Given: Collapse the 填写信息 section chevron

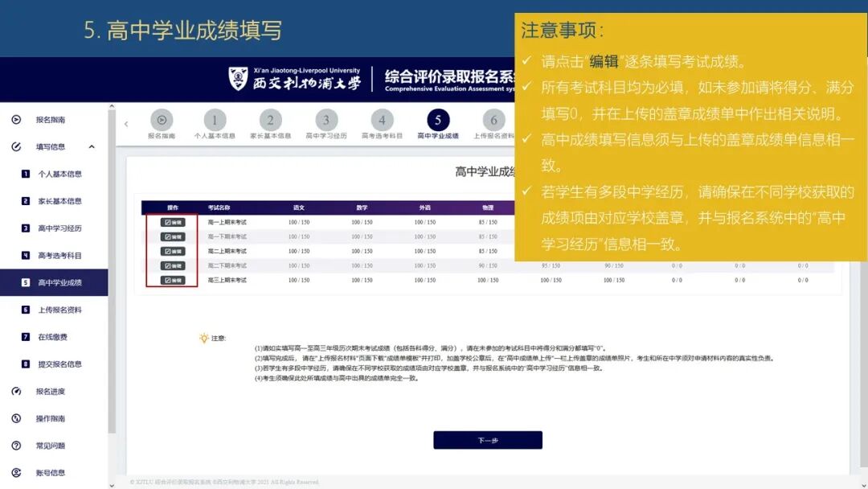Looking at the screenshot, I should click(x=91, y=146).
